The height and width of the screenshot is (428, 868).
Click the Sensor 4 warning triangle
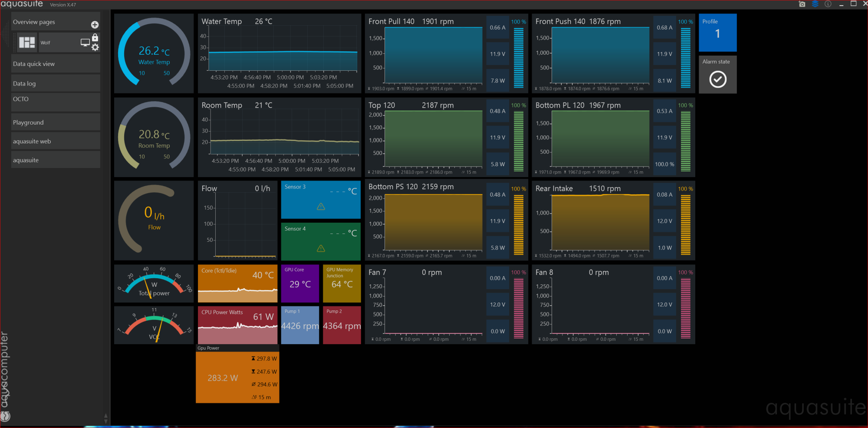[x=321, y=248]
